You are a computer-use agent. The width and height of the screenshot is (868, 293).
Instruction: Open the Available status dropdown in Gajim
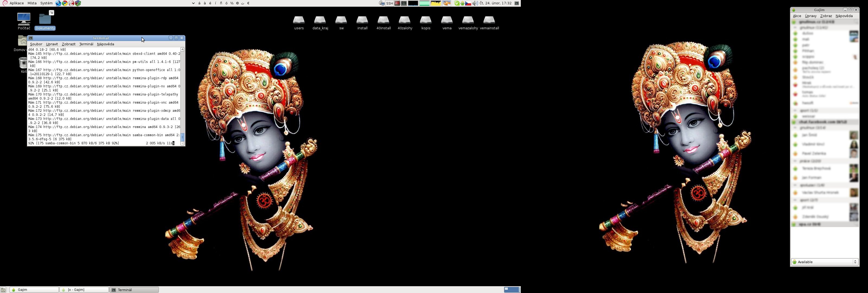pos(825,262)
